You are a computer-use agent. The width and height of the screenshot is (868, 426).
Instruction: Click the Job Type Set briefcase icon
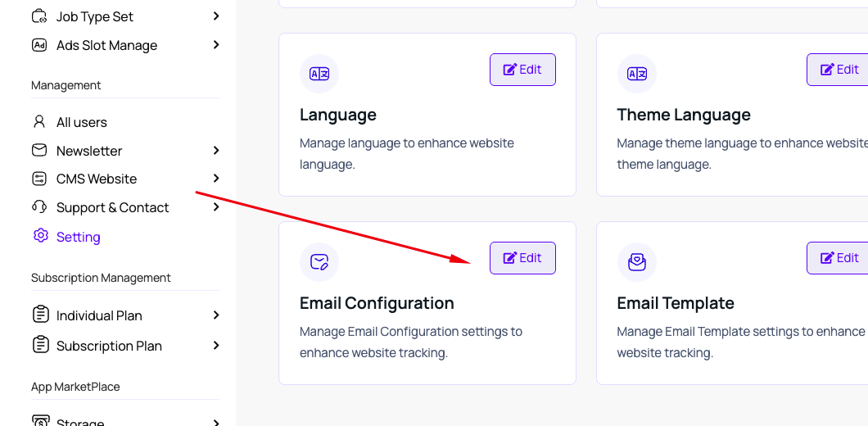coord(39,16)
